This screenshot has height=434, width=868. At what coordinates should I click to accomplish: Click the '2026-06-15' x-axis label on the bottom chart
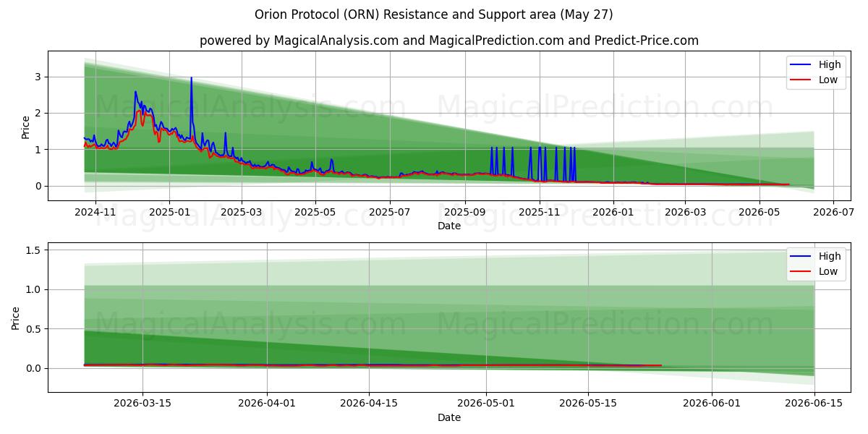[815, 404]
